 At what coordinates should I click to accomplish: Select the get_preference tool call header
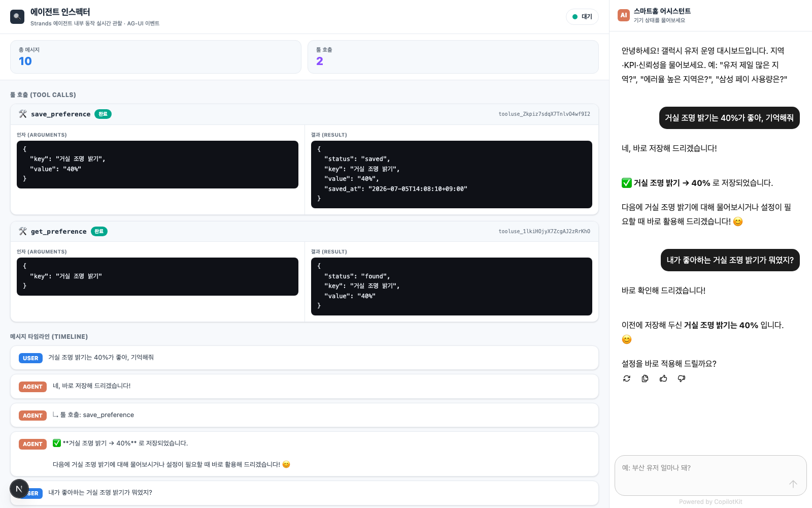304,232
